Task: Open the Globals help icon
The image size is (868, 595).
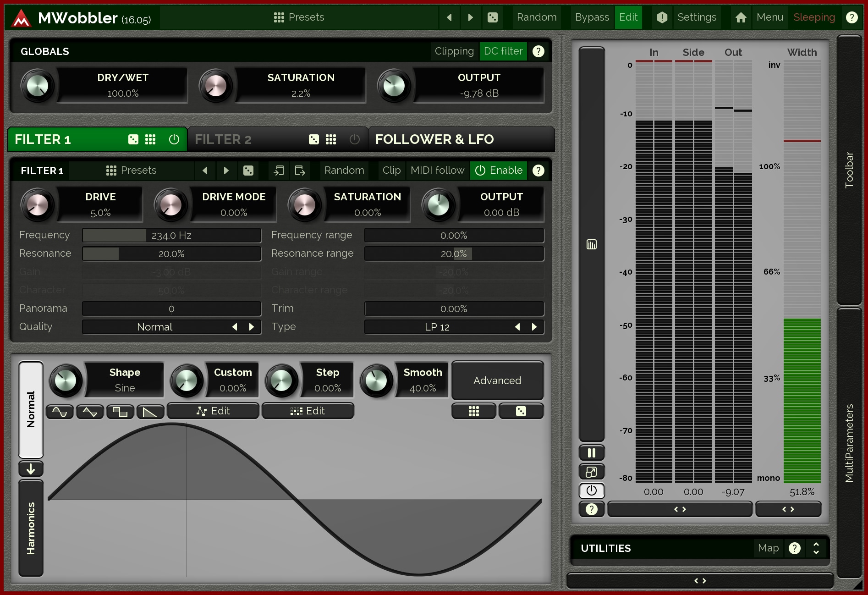Action: (538, 51)
